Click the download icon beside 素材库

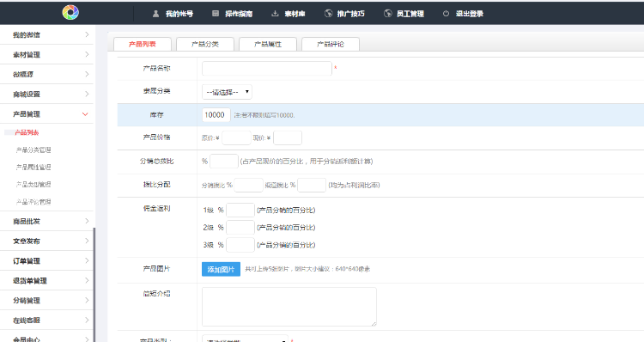(275, 14)
